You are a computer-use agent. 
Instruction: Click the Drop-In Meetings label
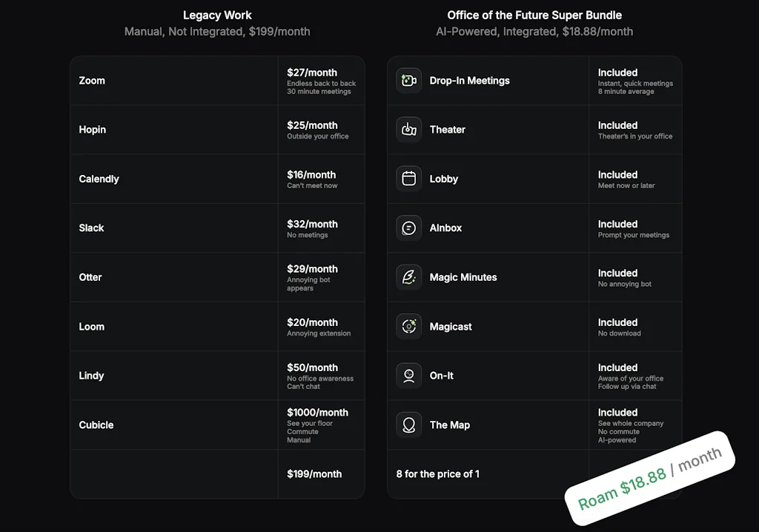[x=469, y=81]
